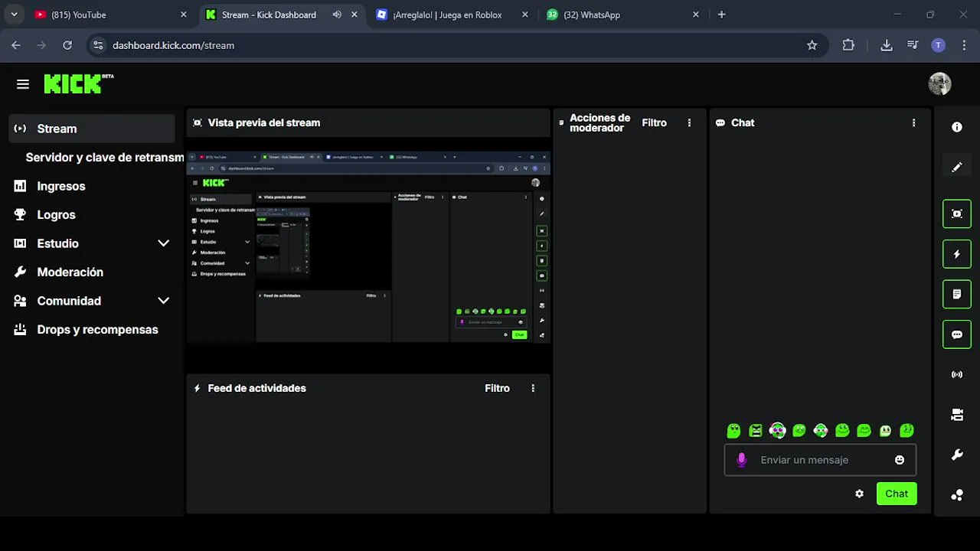Screen dimensions: 980x551
Task: Switch to the ¡Arreglalo! Roblox tab
Action: pyautogui.click(x=452, y=15)
